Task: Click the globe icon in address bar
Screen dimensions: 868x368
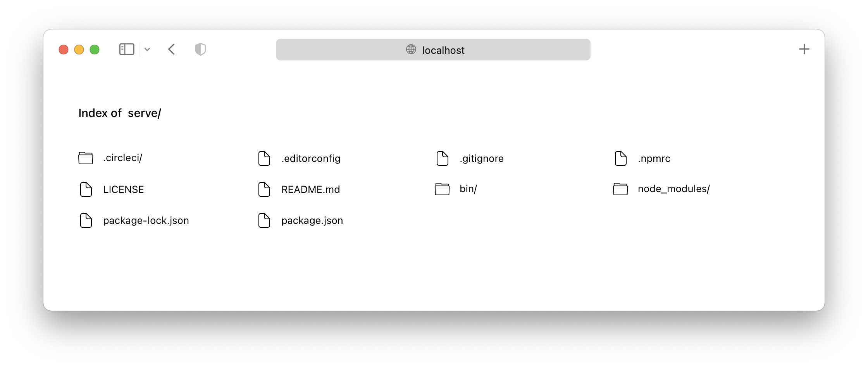Action: (411, 50)
